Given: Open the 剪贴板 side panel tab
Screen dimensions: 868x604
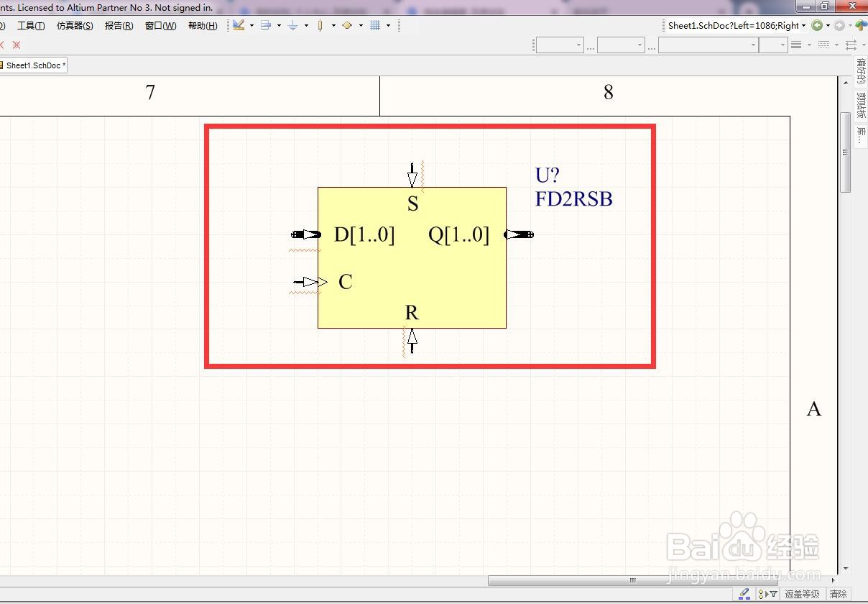Looking at the screenshot, I should [861, 105].
